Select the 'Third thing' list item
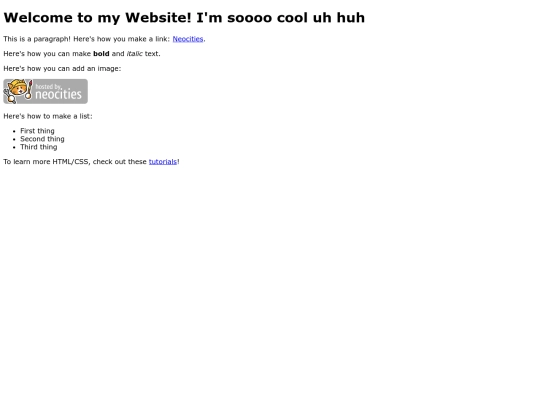The width and height of the screenshot is (540, 405). tap(39, 147)
